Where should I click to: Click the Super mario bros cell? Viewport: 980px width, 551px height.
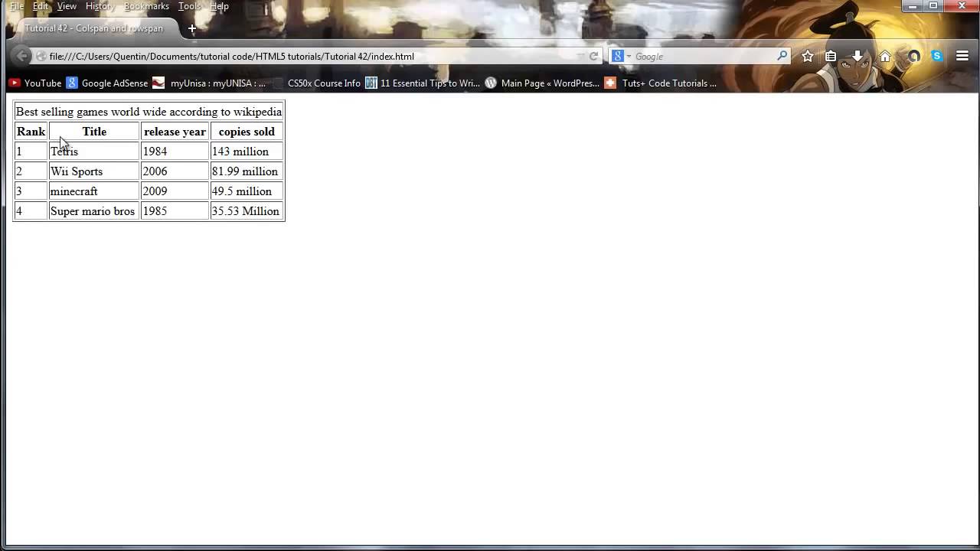coord(94,211)
